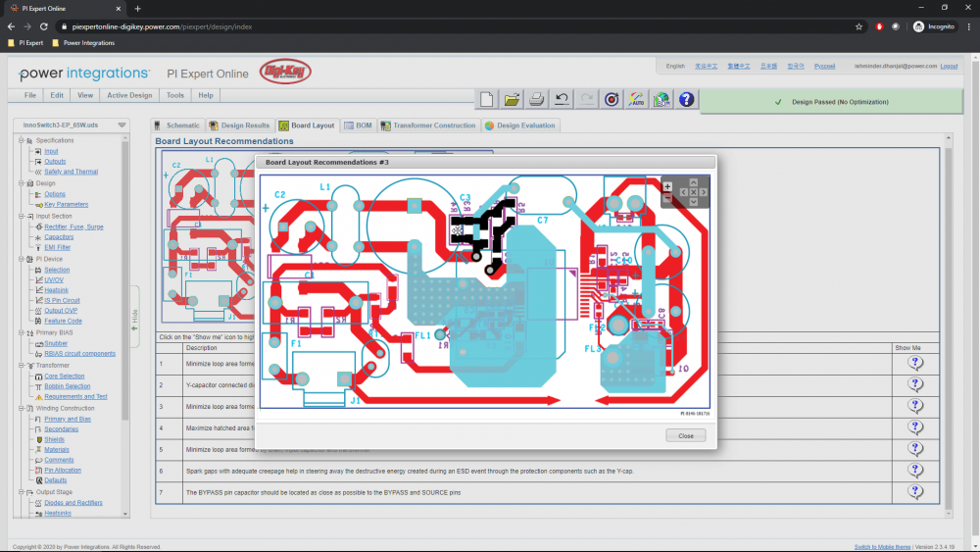Open the Rectifier, Fuse, Surge link
980x552 pixels.
73,226
